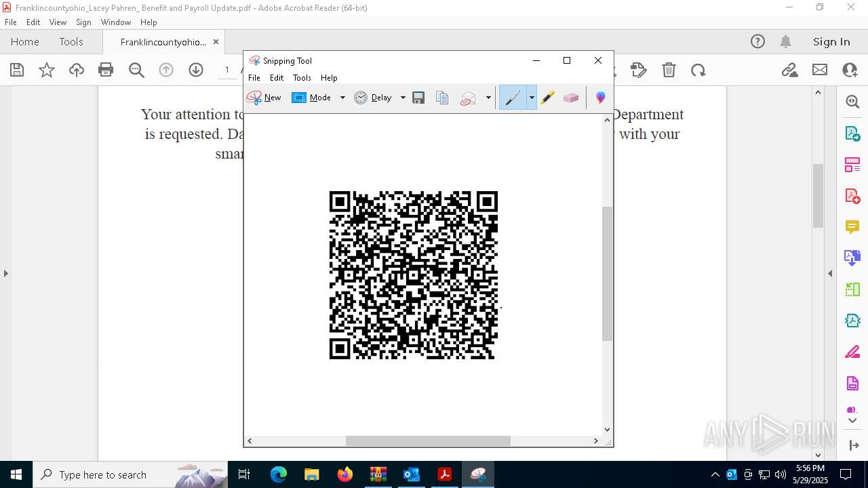Open the Snipping Tool Tools menu
The width and height of the screenshot is (868, 488).
[302, 78]
